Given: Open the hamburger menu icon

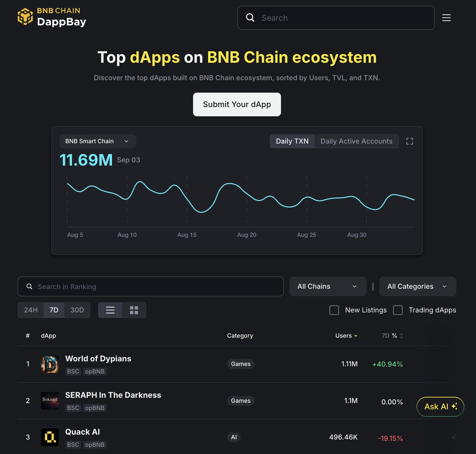Looking at the screenshot, I should click(x=446, y=18).
